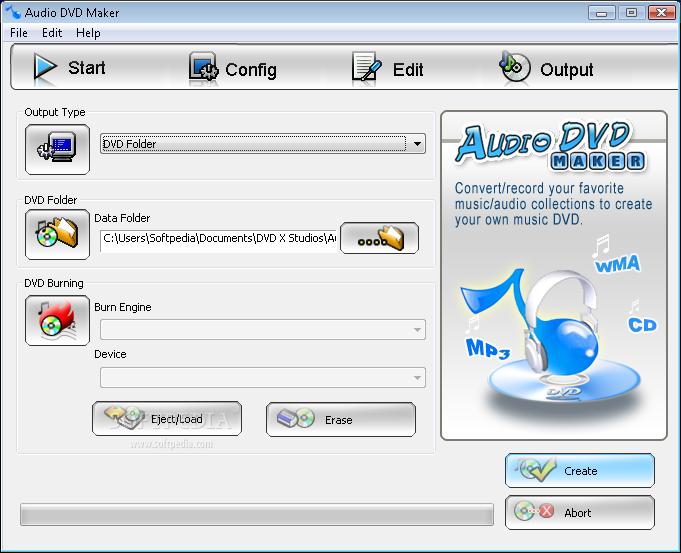Open the Edit tab with pencil icon
The image size is (681, 553).
click(387, 70)
